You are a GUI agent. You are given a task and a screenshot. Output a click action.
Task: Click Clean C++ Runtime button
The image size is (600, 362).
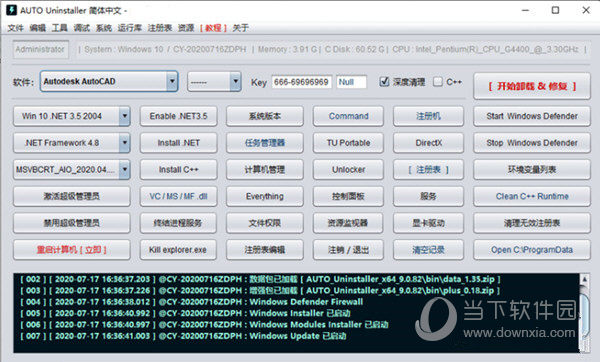(x=532, y=196)
